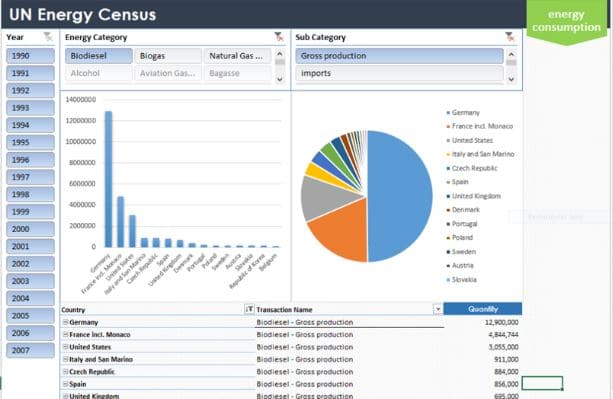Collapse the Germany row

pos(65,322)
